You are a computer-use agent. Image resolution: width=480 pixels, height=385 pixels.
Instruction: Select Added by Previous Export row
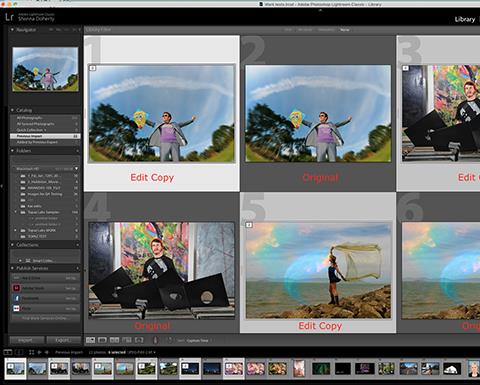pos(45,142)
